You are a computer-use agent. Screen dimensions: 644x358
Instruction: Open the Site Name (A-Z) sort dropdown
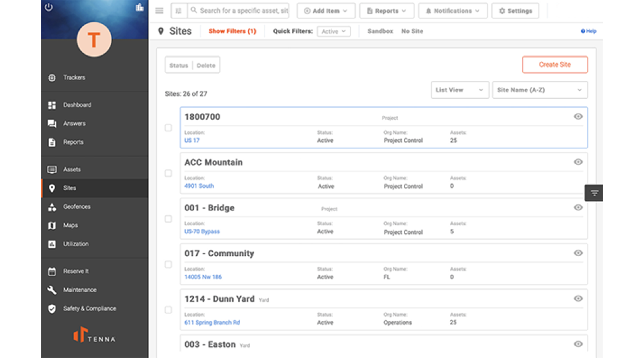pos(540,90)
